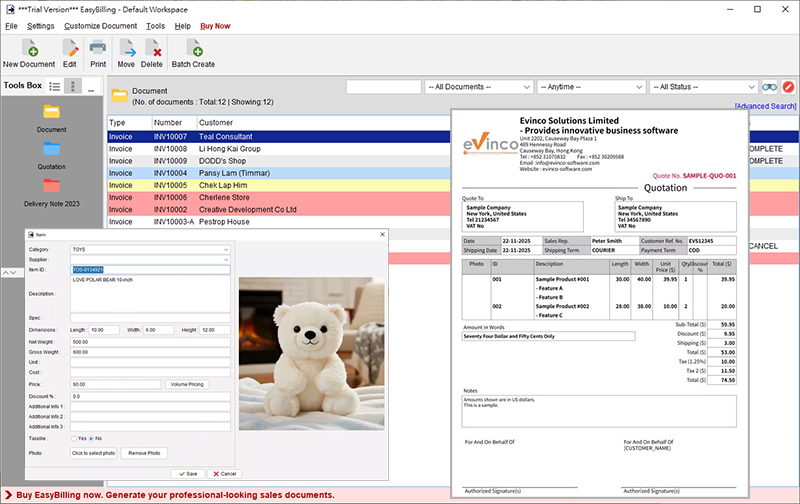Click the document search text field

pos(384,87)
